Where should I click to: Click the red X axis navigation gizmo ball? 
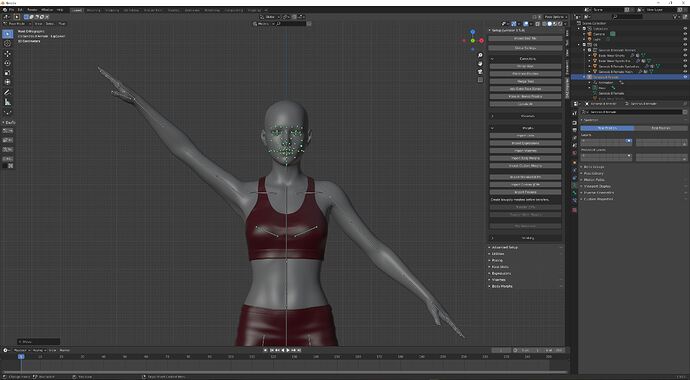481,40
